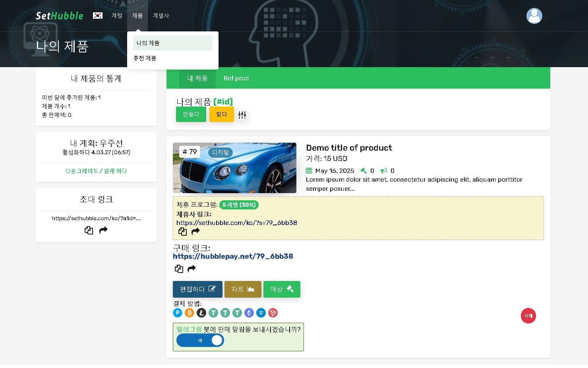This screenshot has width=588, height=368.
Task: Open the purchase link hubblepay.net/79_6bb38
Action: tap(233, 256)
